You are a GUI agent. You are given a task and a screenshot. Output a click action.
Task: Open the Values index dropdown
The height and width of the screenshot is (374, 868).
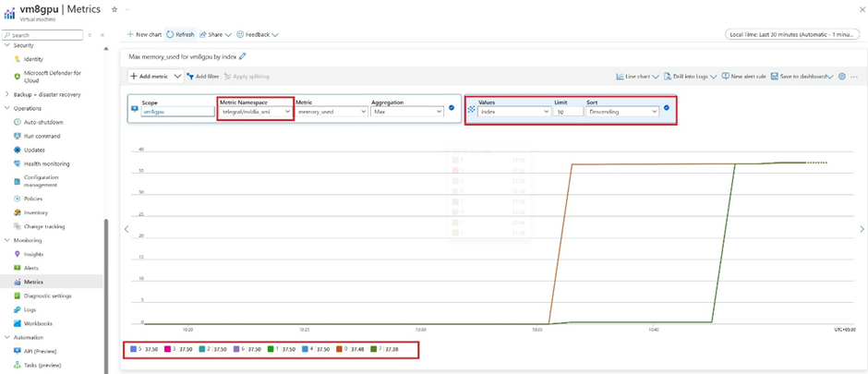click(514, 112)
